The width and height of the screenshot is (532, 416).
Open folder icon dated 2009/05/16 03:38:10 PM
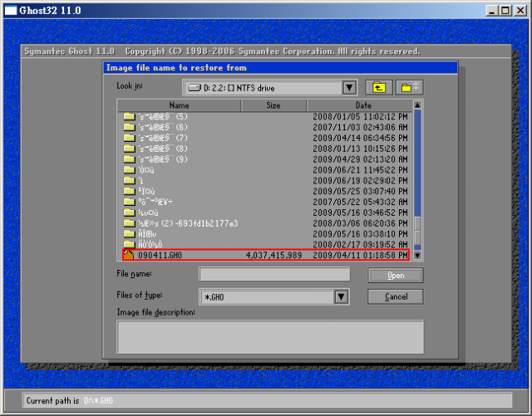click(129, 234)
